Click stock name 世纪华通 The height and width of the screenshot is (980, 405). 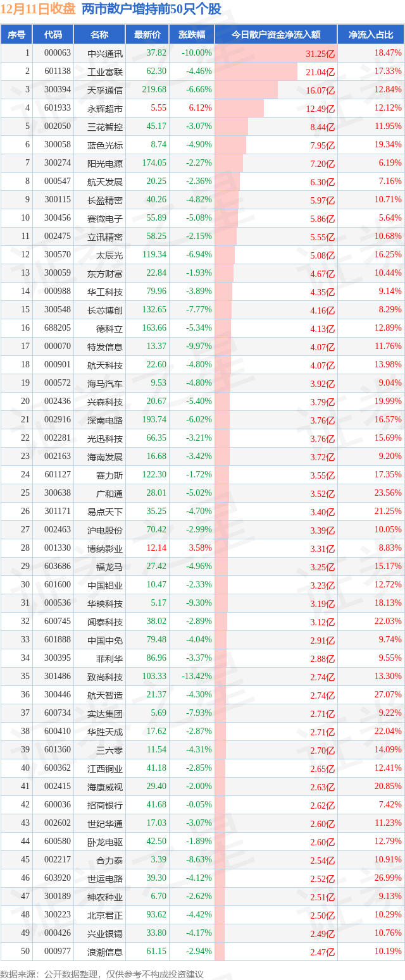coord(105,823)
